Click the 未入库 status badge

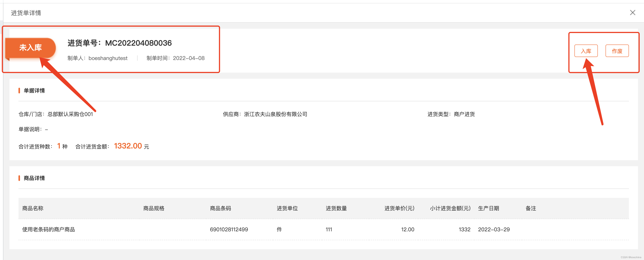(x=31, y=48)
